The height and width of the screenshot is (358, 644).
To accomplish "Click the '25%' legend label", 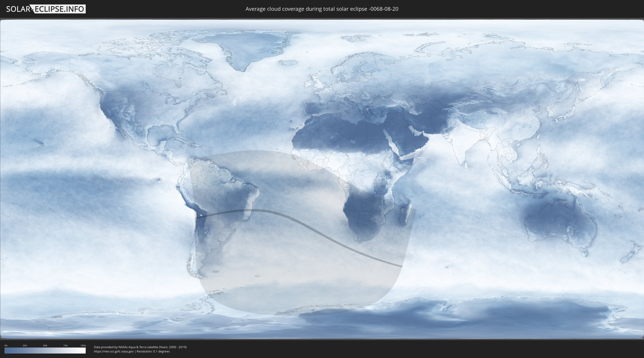I will (25, 345).
